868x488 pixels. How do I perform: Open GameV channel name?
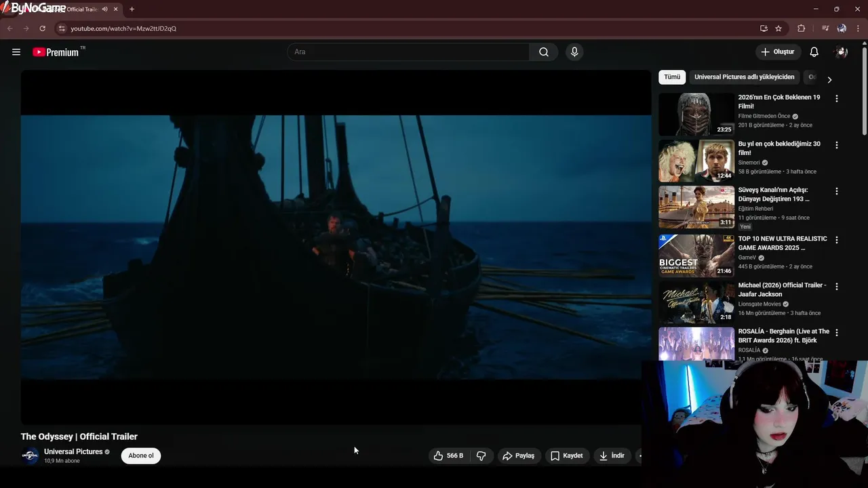click(x=747, y=258)
